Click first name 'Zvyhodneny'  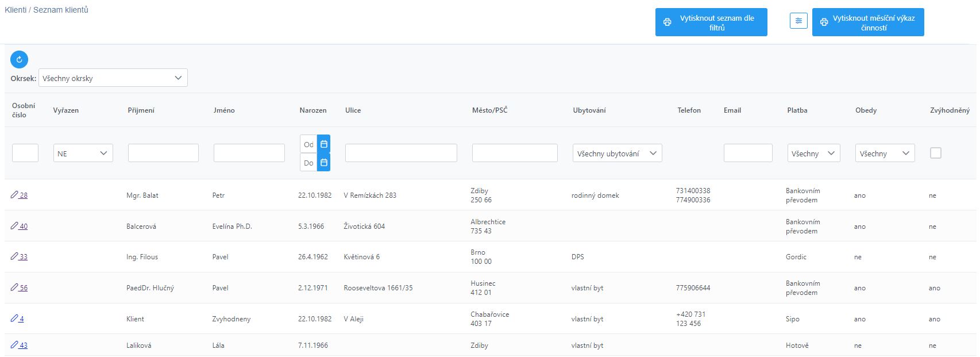pyautogui.click(x=232, y=319)
